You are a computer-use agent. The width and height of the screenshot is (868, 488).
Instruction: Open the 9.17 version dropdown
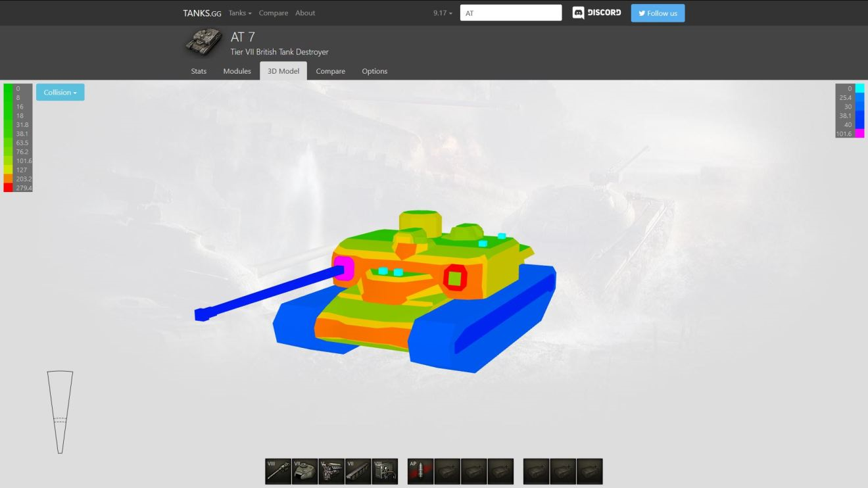(443, 13)
